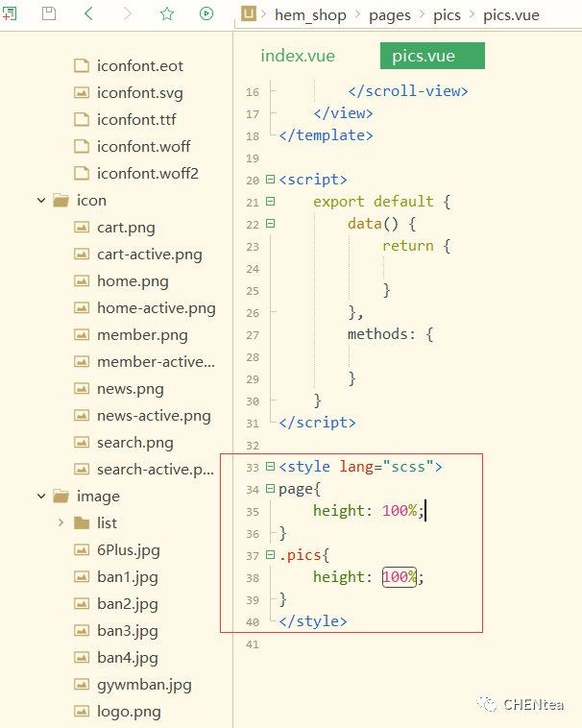Fold the script block at line 20
Viewport: 582px width, 728px height.
click(271, 180)
